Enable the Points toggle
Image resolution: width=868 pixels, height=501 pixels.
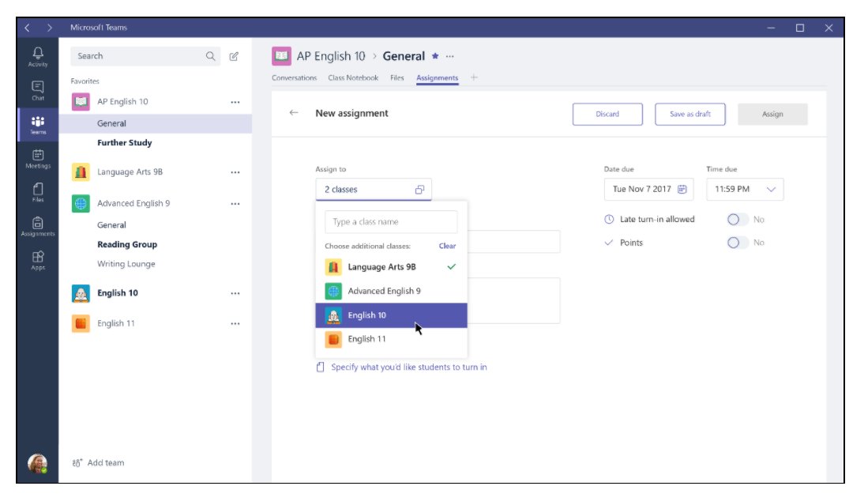(738, 243)
